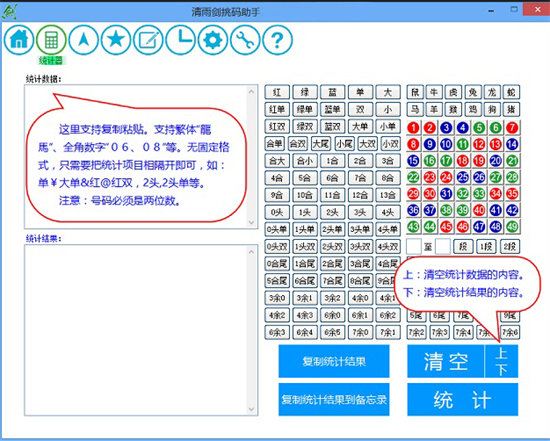This screenshot has width=550, height=441.
Task: Select blue number ball 26
Action: 479,177
